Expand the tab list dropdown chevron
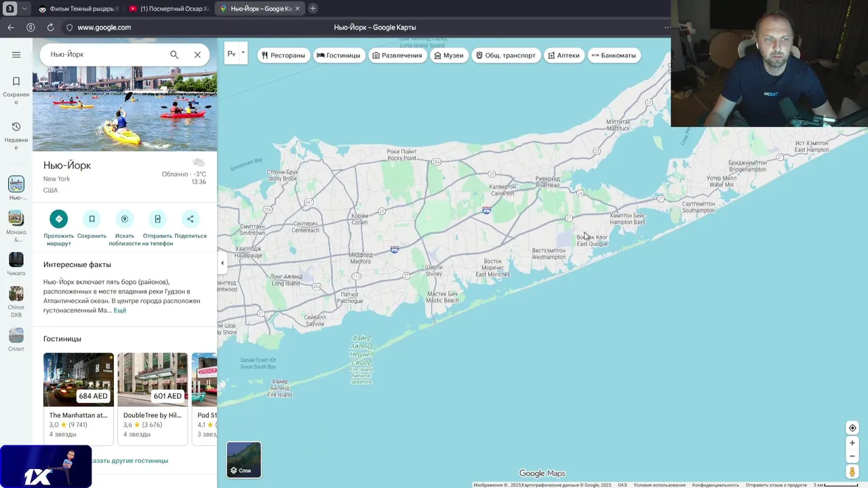The width and height of the screenshot is (868, 488). tap(25, 9)
